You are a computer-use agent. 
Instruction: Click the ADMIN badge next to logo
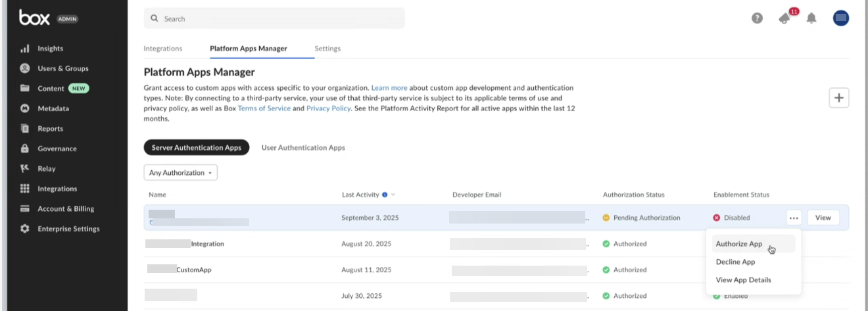(x=68, y=19)
